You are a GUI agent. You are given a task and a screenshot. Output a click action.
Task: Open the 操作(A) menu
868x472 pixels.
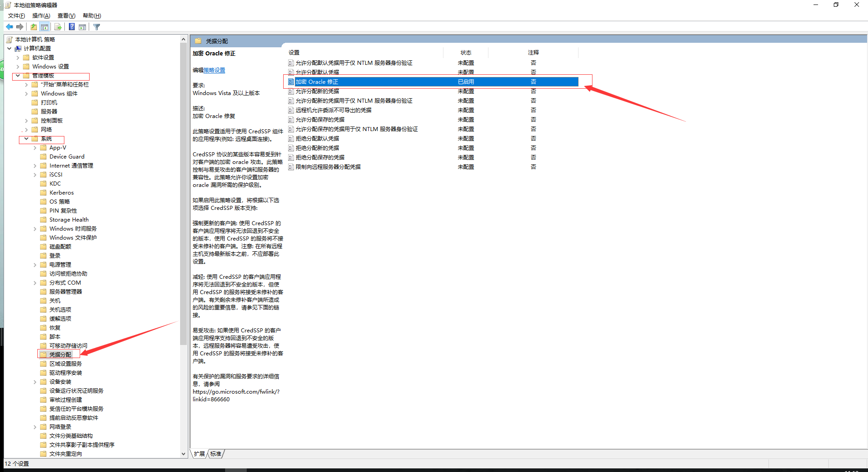point(41,16)
